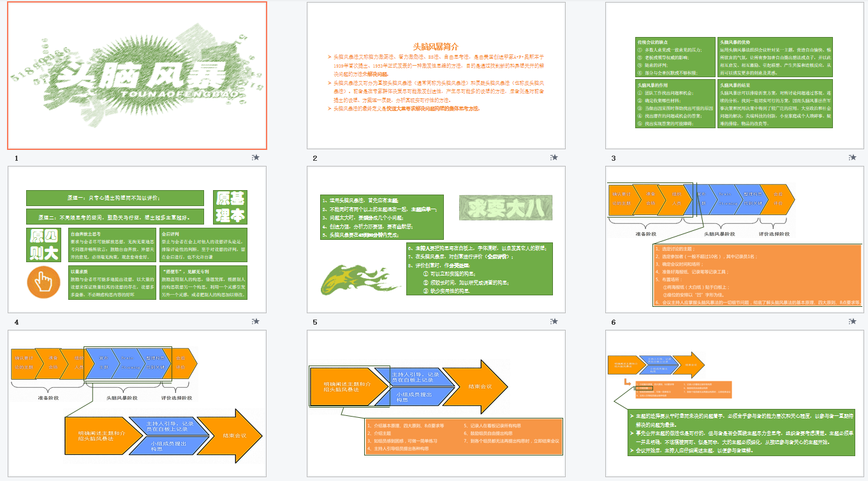Click the animation star icon under slide 6

coord(852,322)
